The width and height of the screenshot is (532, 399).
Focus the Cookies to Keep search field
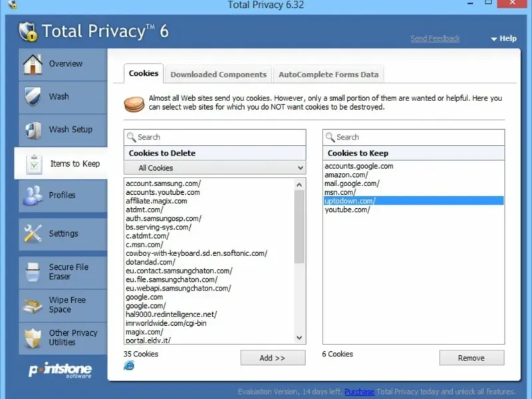tap(414, 137)
